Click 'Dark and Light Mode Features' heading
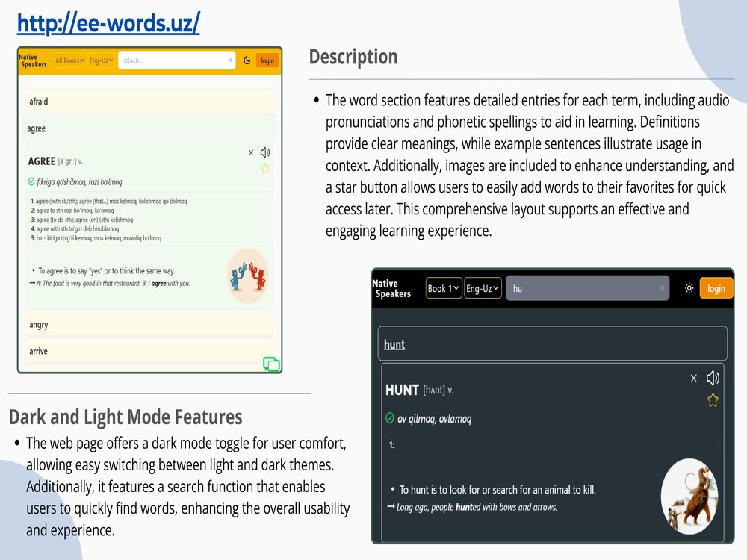 (x=125, y=417)
